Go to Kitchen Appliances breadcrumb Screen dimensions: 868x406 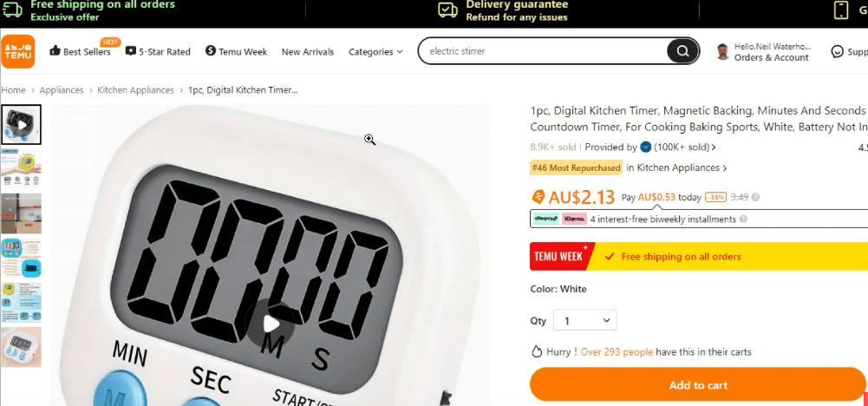point(135,89)
